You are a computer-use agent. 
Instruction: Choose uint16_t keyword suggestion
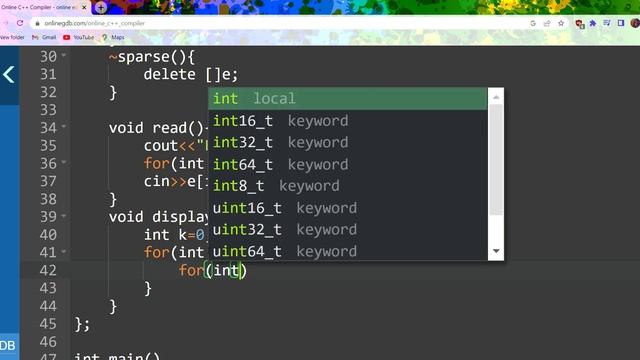tap(348, 208)
